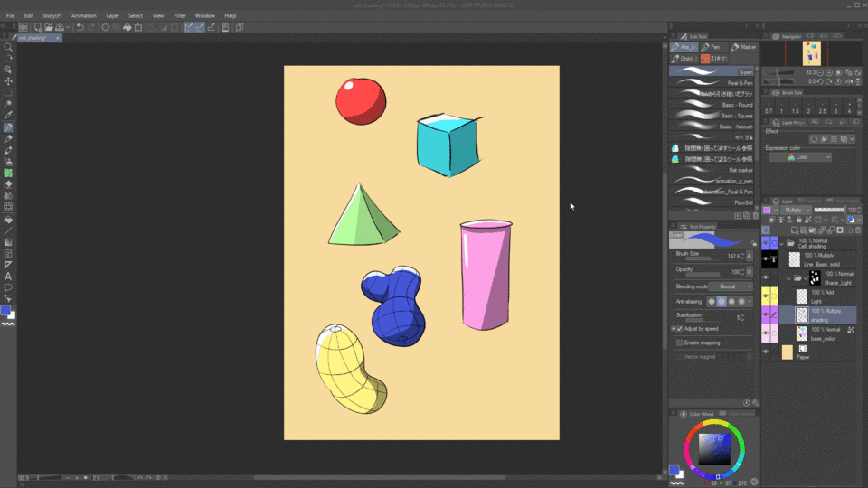Select the Basic - Airbrush brush
This screenshot has height=488, width=868.
(712, 127)
